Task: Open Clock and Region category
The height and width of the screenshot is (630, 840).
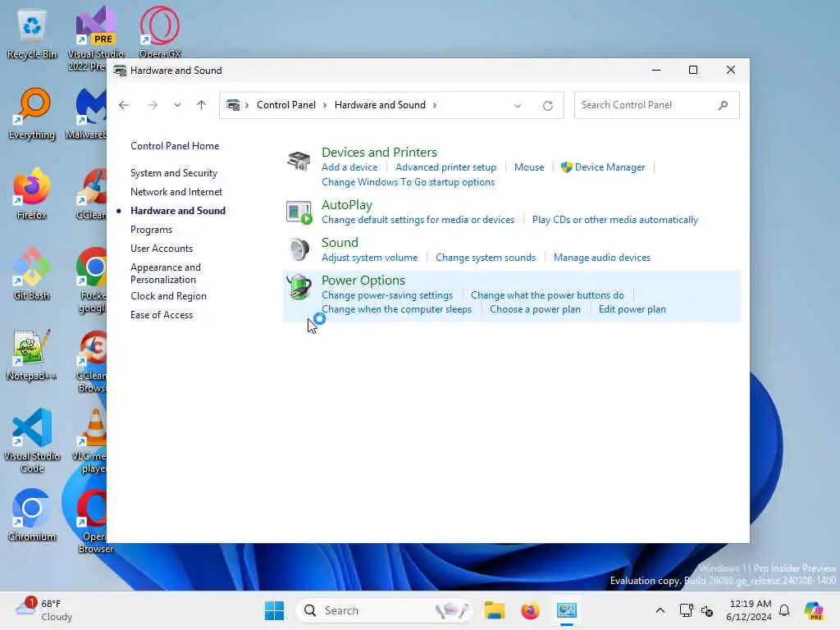Action: point(168,295)
